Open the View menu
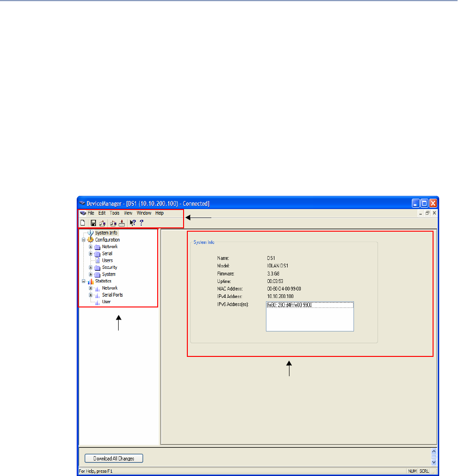The height and width of the screenshot is (476, 458). [128, 213]
